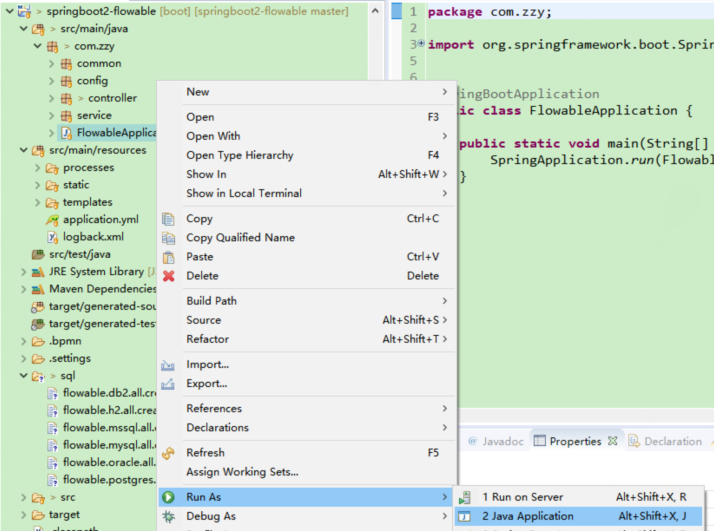This screenshot has width=714, height=531.
Task: Expand the .bpmn folder
Action: click(x=24, y=342)
